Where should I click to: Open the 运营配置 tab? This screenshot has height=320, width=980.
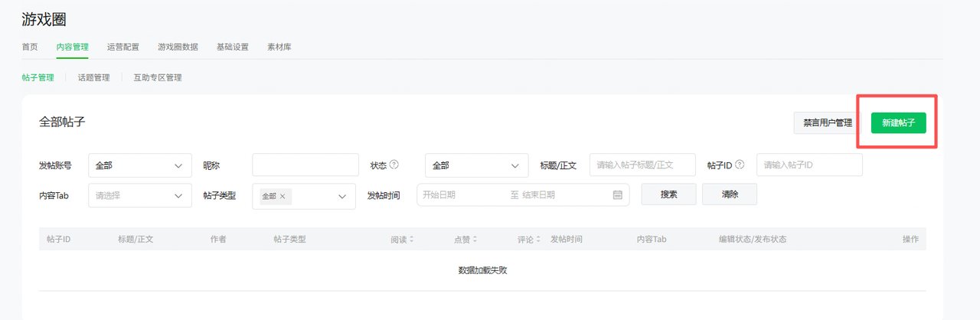tap(123, 47)
